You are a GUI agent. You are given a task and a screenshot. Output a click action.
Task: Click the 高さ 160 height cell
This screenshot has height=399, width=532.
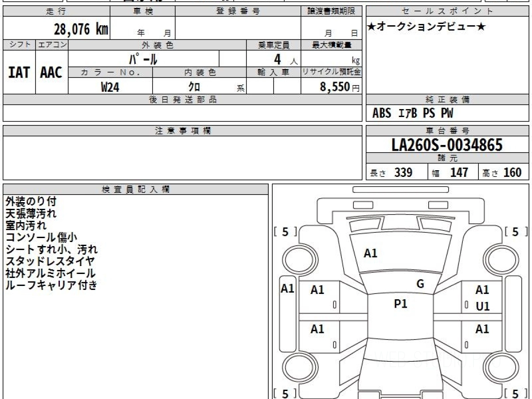[x=504, y=172]
